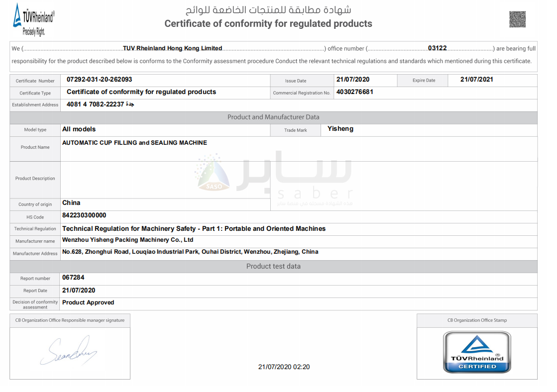The image size is (557, 392).
Task: Select product name 'AUTOMATIC CUP FILLING and SEALING MACHINE'
Action: [134, 143]
